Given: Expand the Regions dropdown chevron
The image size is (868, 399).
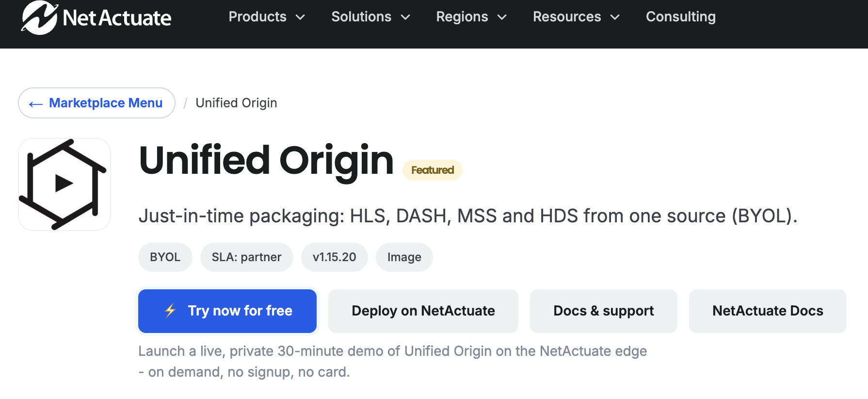Looking at the screenshot, I should pyautogui.click(x=502, y=17).
